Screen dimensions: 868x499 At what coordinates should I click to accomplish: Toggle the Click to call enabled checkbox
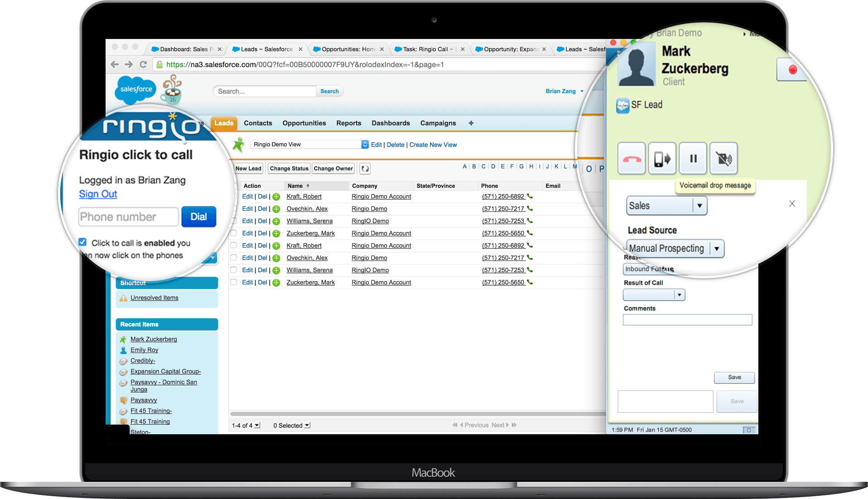tap(82, 242)
